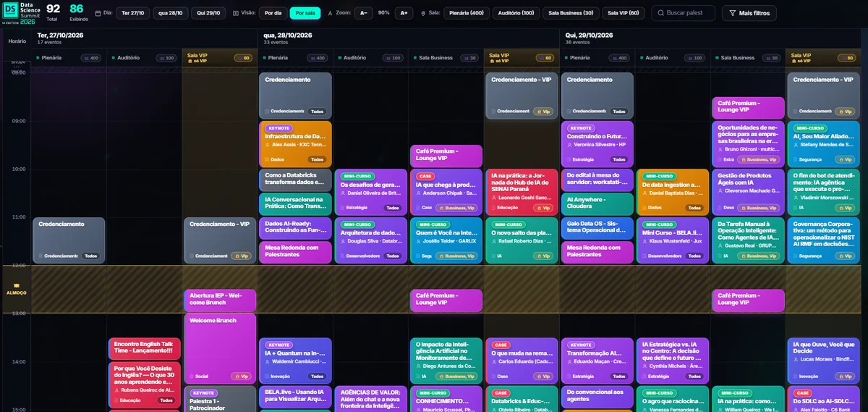Toggle the 'Sala VIP (60)' room filter
The height and width of the screenshot is (412, 868).
pyautogui.click(x=623, y=13)
